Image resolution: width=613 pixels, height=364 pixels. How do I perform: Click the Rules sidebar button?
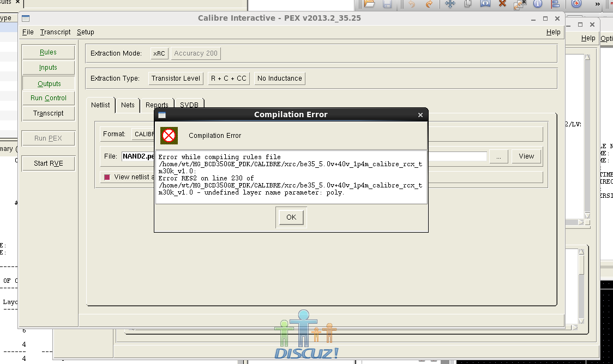(48, 52)
